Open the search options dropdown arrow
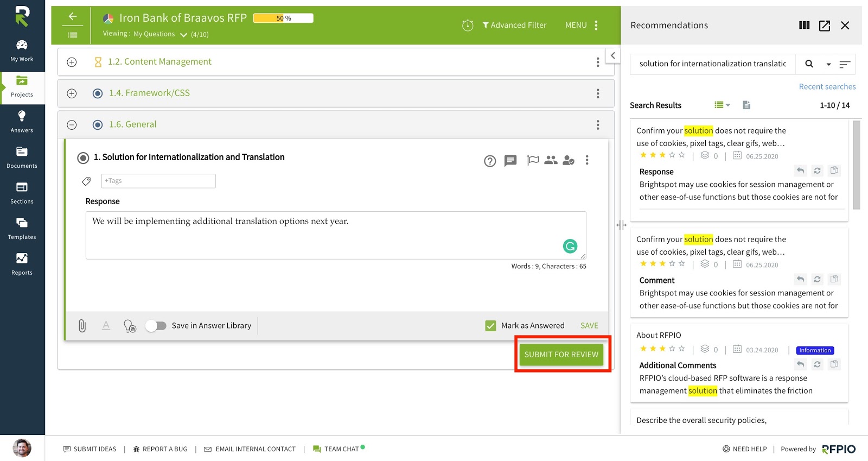868x461 pixels. tap(828, 65)
